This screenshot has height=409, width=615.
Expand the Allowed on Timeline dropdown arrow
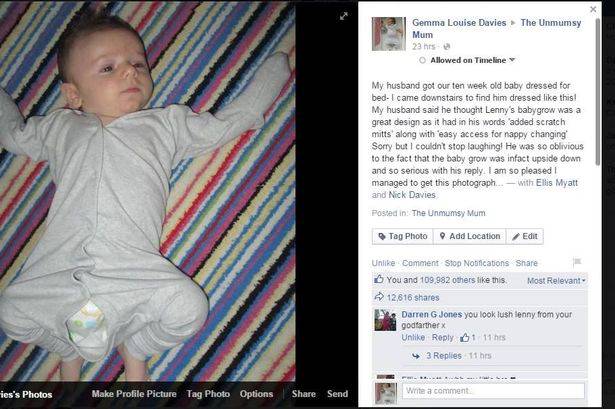512,60
